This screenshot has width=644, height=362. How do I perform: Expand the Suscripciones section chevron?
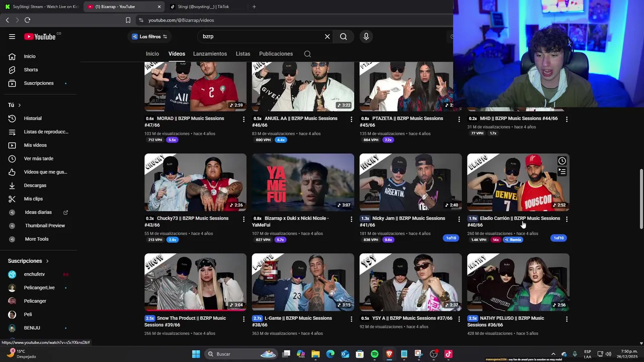click(x=47, y=261)
